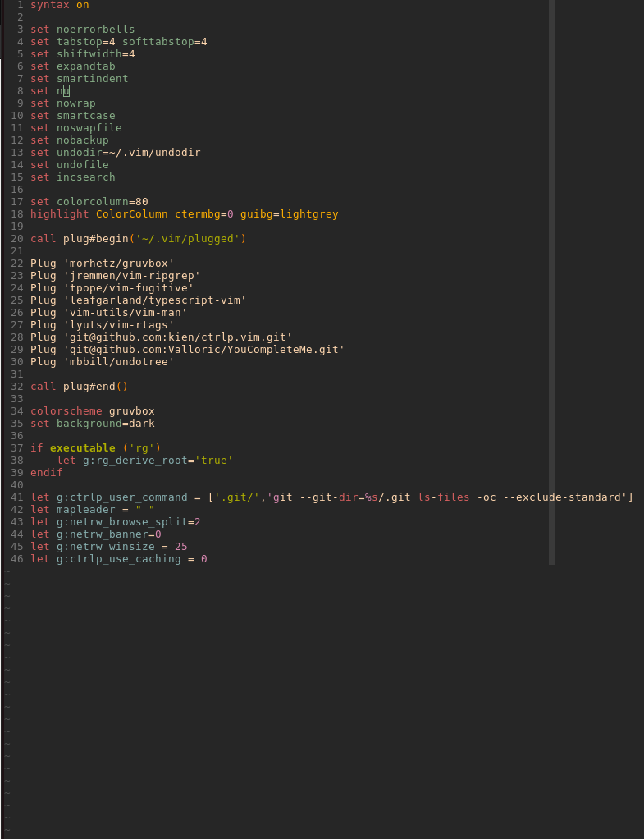This screenshot has width=644, height=839.
Task: Click the 'colorscheme gruvbox' line
Action: pos(93,411)
